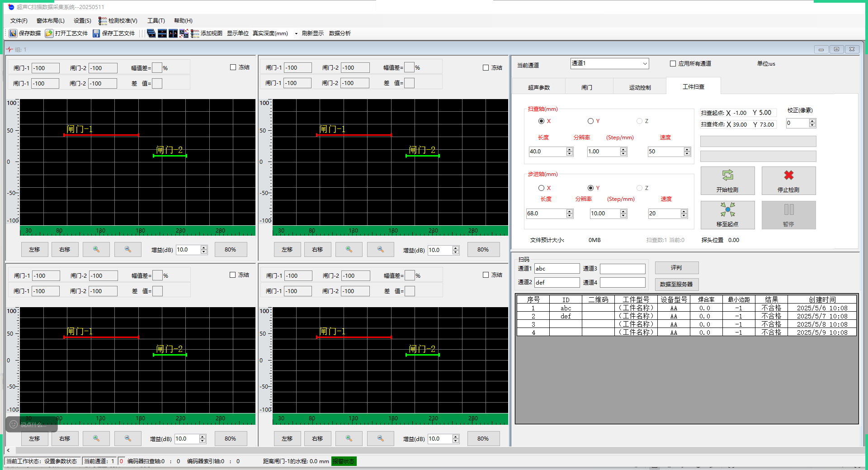
Task: Click the 保存工艺文件 floppy disk icon
Action: (96, 33)
